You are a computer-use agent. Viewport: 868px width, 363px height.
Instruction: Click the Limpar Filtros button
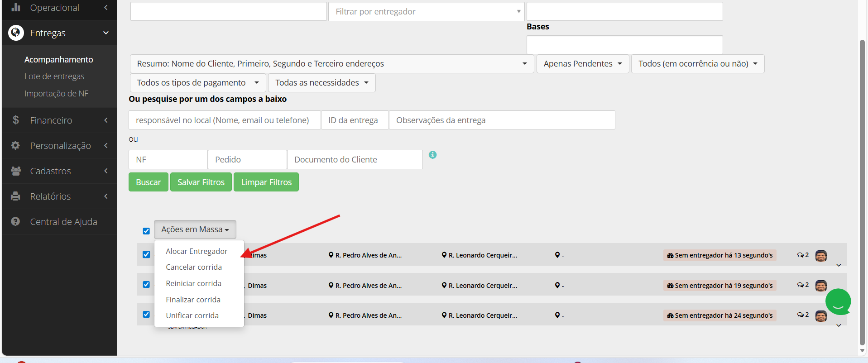[266, 182]
